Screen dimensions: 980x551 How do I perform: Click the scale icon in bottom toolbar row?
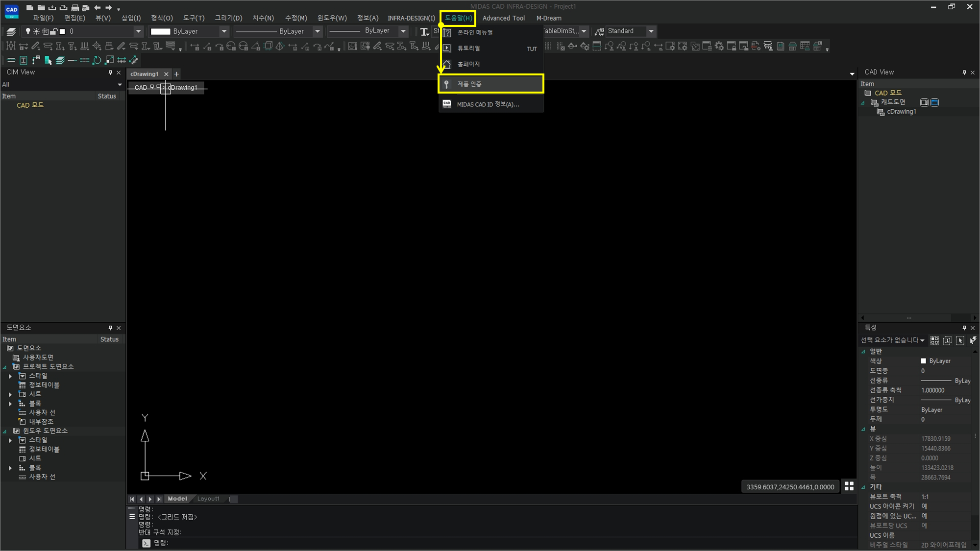click(x=109, y=60)
